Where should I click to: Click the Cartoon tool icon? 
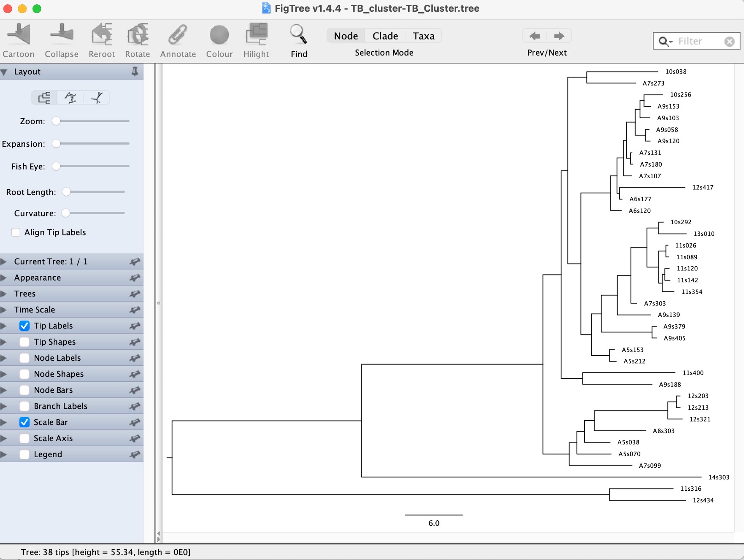18,35
